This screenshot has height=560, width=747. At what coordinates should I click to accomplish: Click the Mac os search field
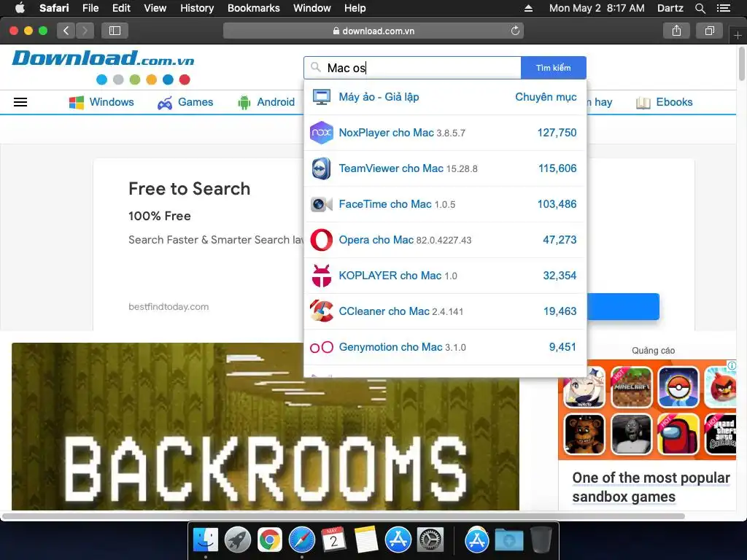click(x=413, y=68)
